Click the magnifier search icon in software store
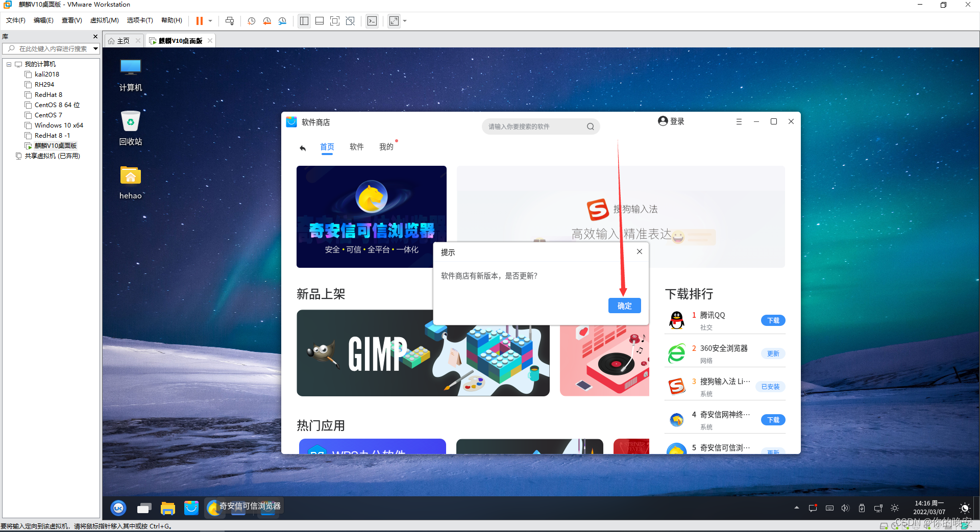 point(591,126)
